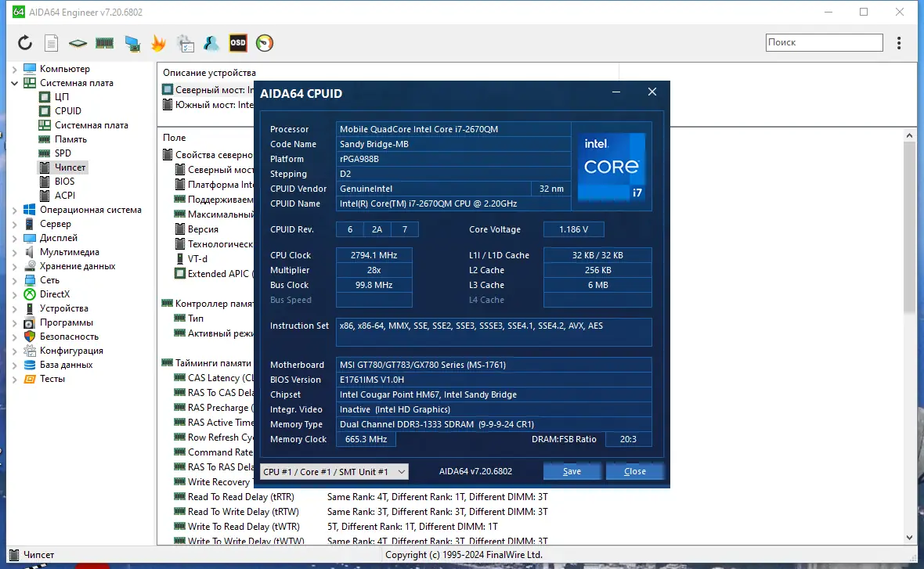924x569 pixels.
Task: Expand the Сеть tree node
Action: click(x=15, y=280)
